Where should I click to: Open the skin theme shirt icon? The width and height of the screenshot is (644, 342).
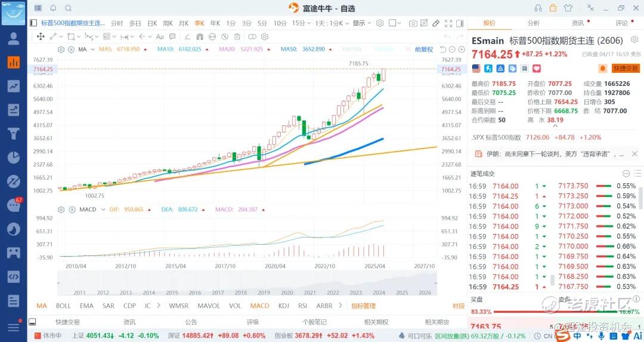pyautogui.click(x=568, y=8)
